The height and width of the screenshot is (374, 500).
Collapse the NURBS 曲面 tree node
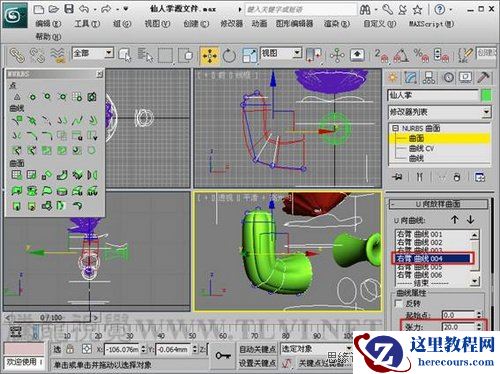[x=395, y=128]
